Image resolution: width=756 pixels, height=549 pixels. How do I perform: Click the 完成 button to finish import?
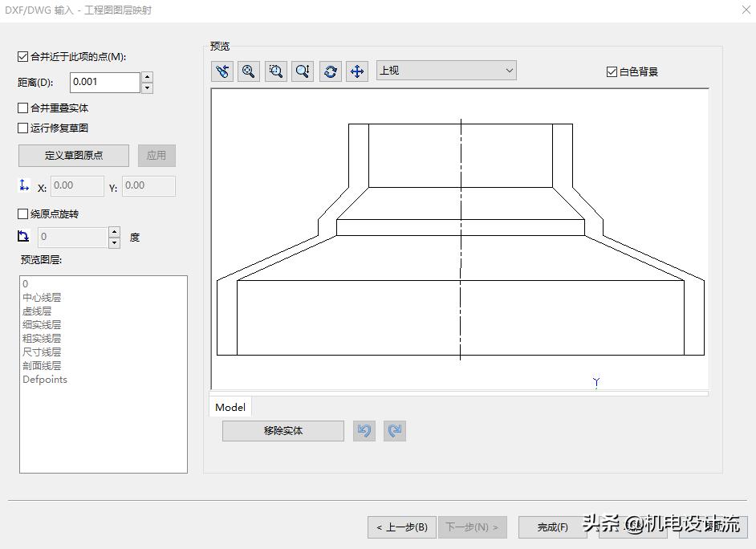pos(552,527)
